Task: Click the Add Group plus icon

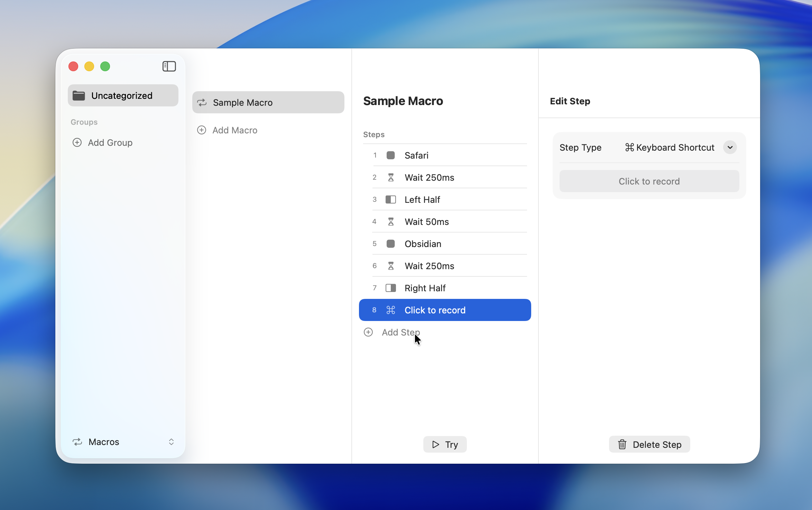Action: [x=77, y=143]
